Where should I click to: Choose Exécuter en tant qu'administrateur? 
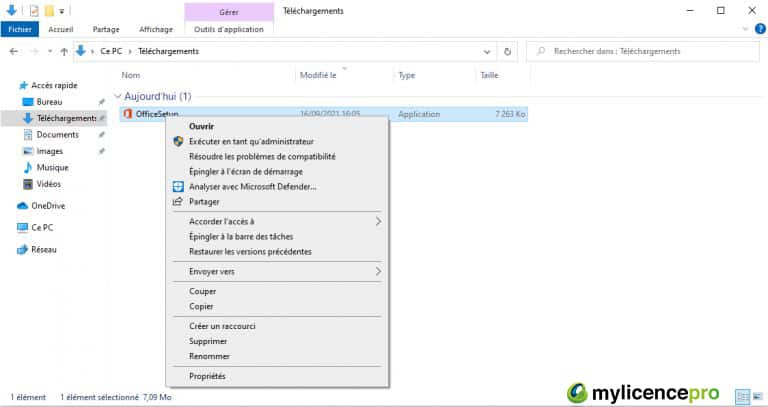pyautogui.click(x=251, y=142)
